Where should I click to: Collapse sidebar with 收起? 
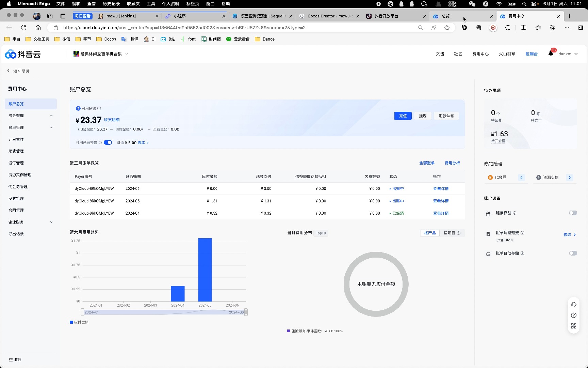pos(15,360)
